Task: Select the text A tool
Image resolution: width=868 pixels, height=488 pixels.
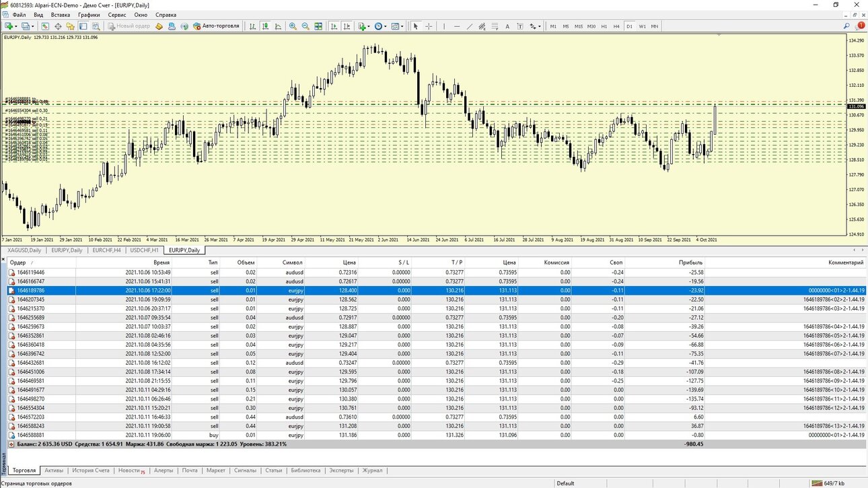Action: click(507, 26)
